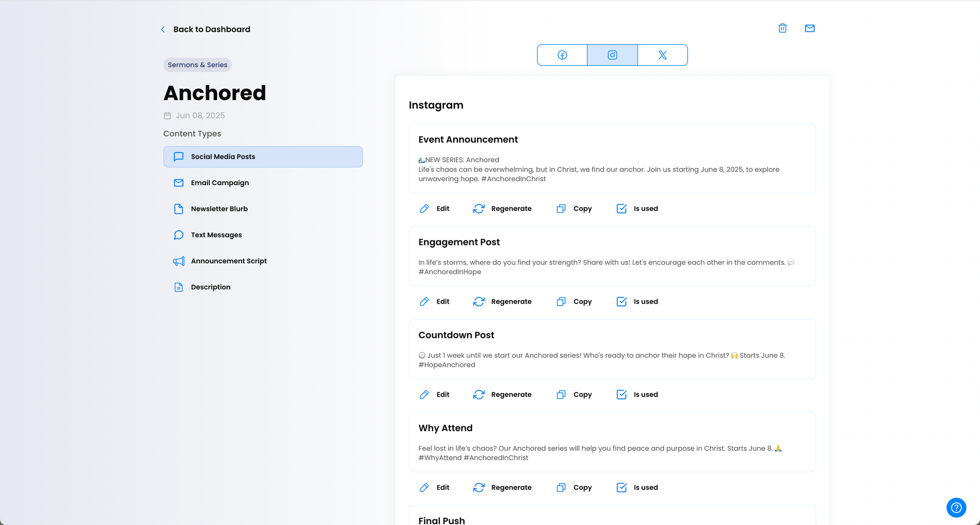Mark Why Attend post as used
980x525 pixels.
point(638,487)
